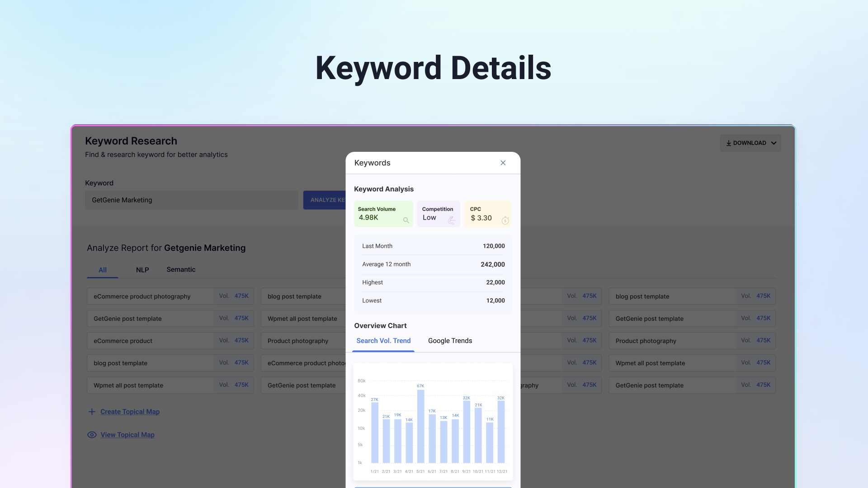Open Create Topical Map link

130,412
